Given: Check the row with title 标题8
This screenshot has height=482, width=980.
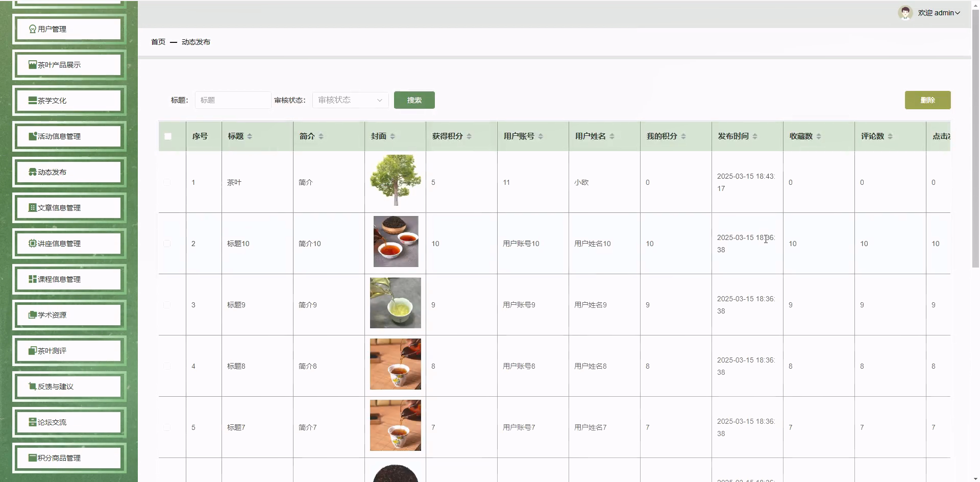Looking at the screenshot, I should pyautogui.click(x=167, y=366).
